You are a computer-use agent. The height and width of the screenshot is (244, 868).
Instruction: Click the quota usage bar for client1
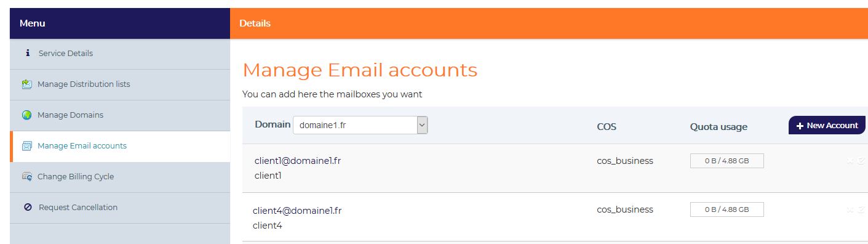(x=727, y=161)
